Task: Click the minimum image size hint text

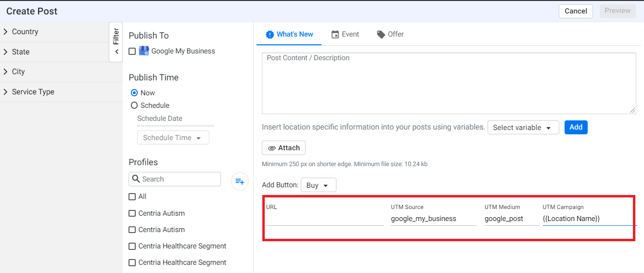Action: [x=345, y=164]
